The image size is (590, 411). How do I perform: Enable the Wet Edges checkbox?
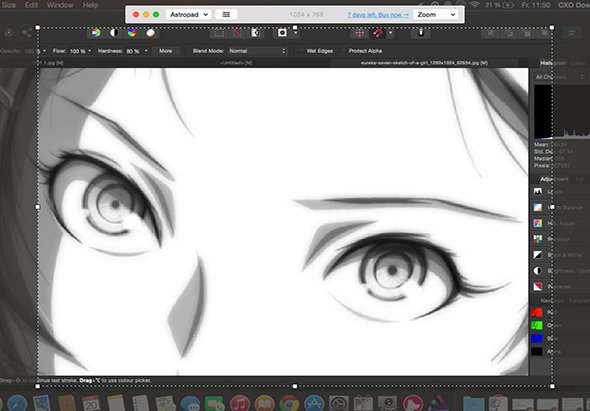click(x=301, y=51)
